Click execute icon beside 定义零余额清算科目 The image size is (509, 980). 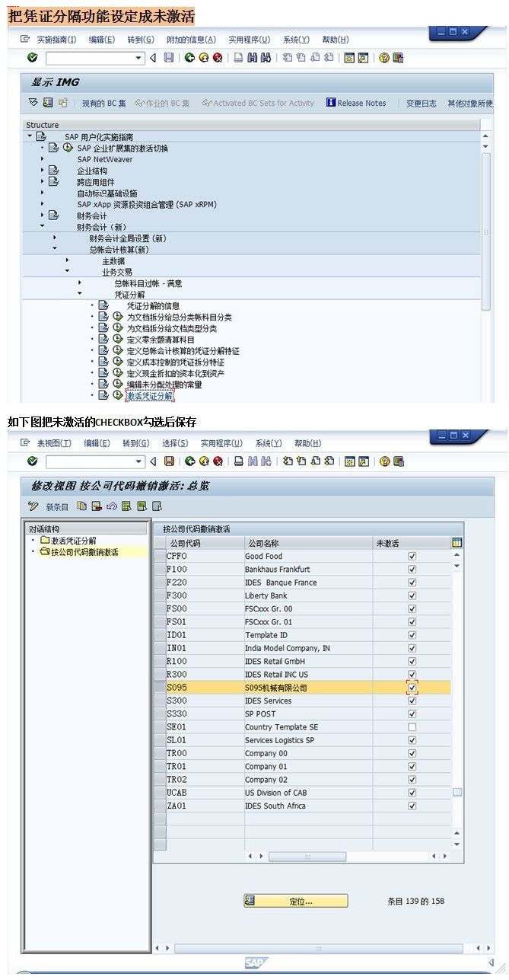[x=118, y=340]
